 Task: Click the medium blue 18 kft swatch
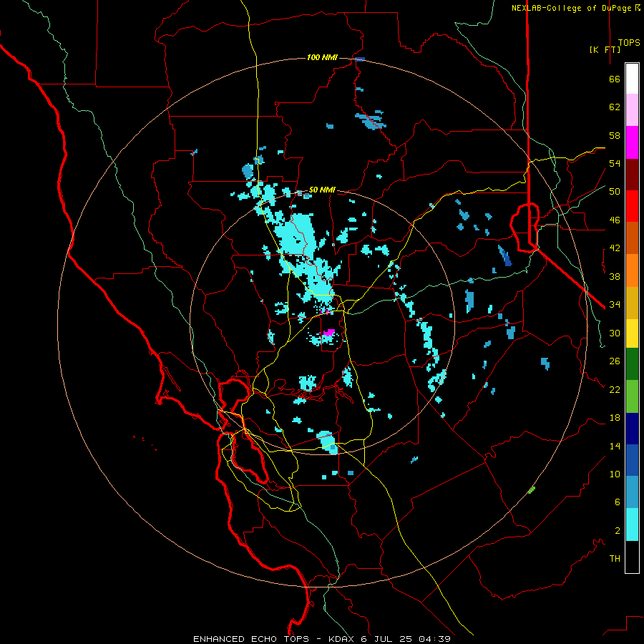632,460
